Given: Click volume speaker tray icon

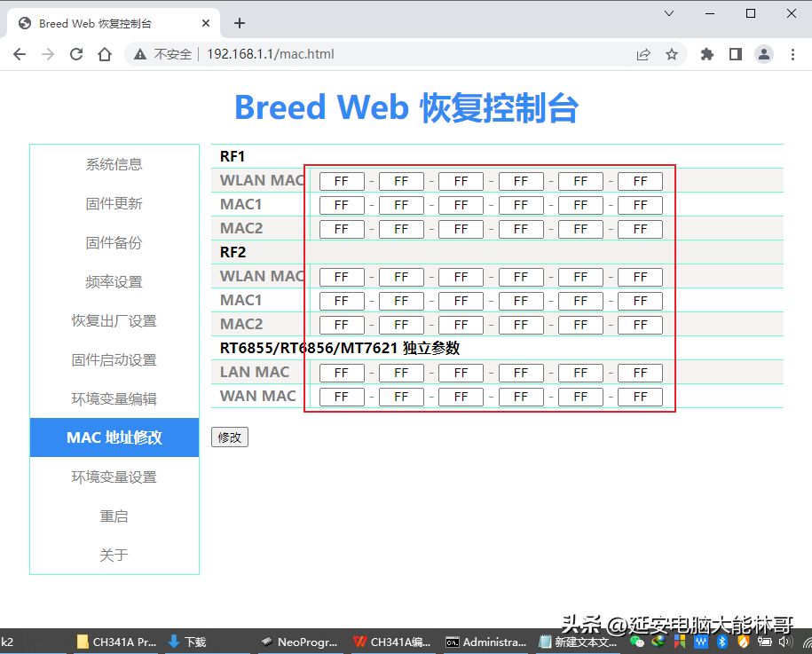Looking at the screenshot, I should point(785,642).
